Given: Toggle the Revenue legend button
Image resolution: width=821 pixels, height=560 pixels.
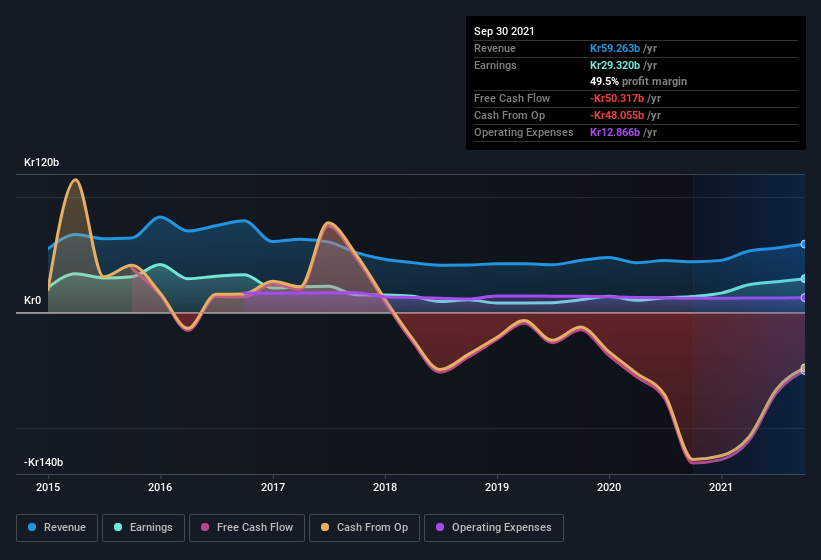Looking at the screenshot, I should (x=57, y=527).
